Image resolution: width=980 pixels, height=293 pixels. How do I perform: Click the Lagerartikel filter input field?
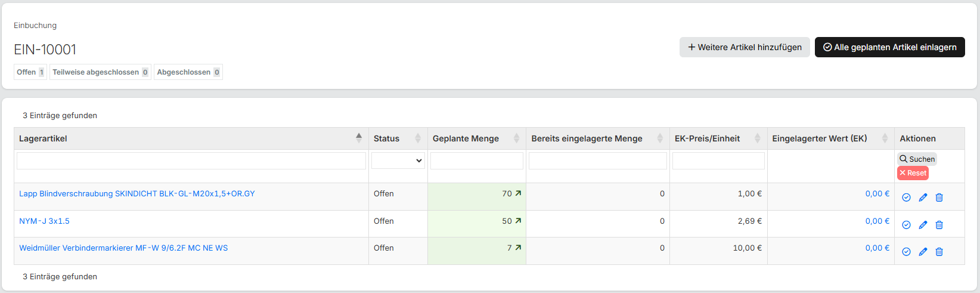[191, 161]
